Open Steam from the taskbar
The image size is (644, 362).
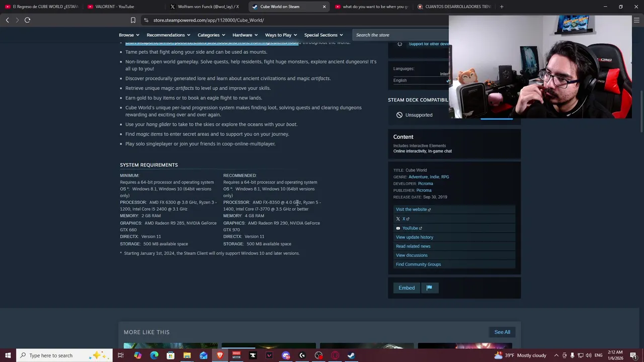(x=351, y=355)
